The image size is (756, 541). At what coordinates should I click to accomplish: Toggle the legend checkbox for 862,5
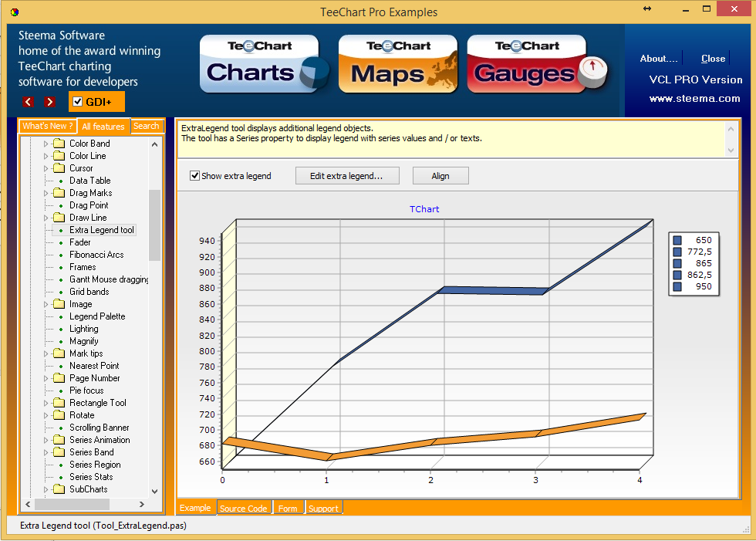[677, 275]
